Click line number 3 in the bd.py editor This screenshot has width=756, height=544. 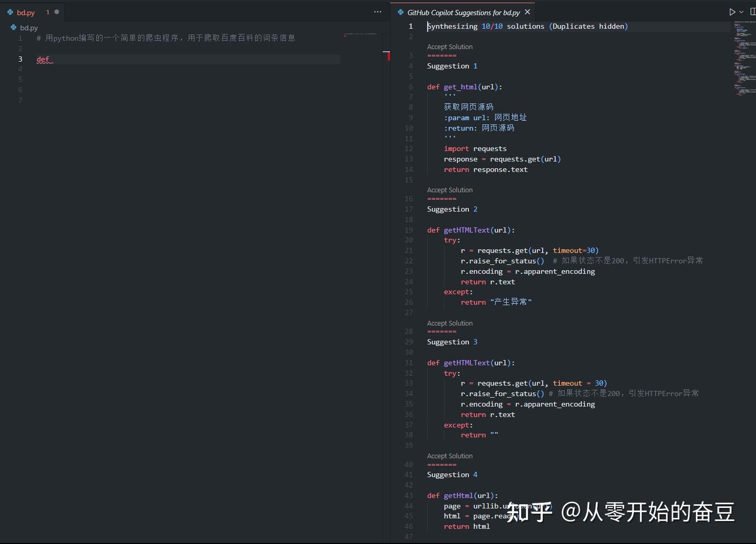20,59
